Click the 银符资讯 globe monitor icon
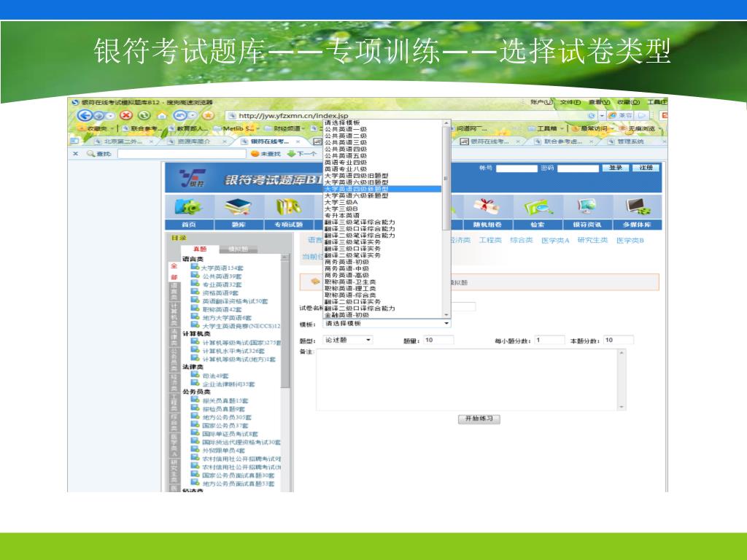This screenshot has height=560, width=747. (x=587, y=206)
